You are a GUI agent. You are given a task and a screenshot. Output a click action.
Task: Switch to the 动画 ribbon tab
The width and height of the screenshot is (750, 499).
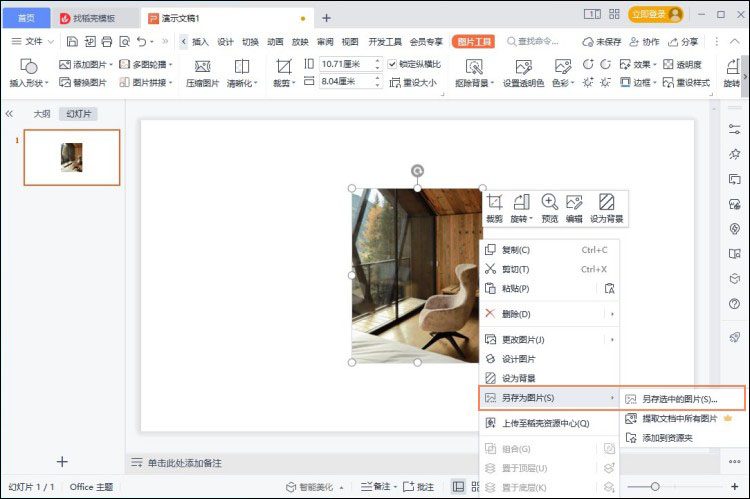pos(275,42)
